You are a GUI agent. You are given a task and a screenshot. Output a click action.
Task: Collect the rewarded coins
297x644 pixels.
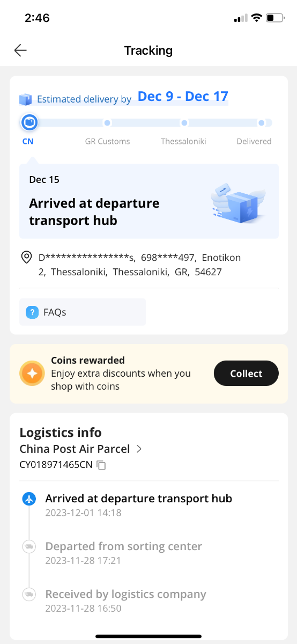(246, 374)
